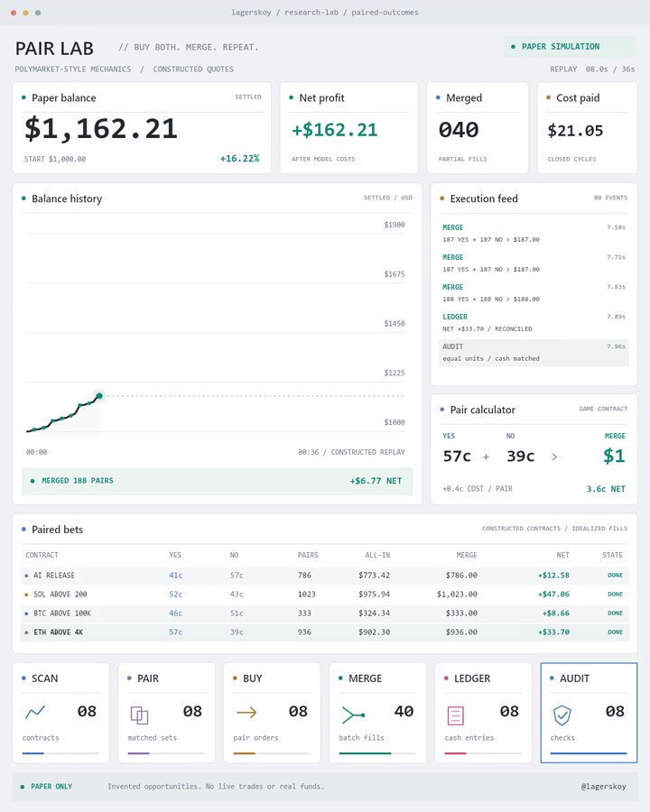Image resolution: width=650 pixels, height=812 pixels.
Task: Select the LEDGER pipeline card title
Action: tap(471, 678)
